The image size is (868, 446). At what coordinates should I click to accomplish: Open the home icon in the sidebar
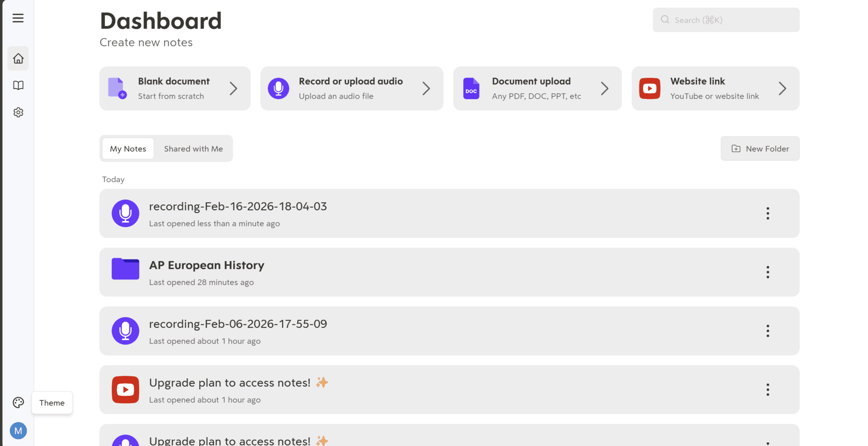(x=18, y=59)
